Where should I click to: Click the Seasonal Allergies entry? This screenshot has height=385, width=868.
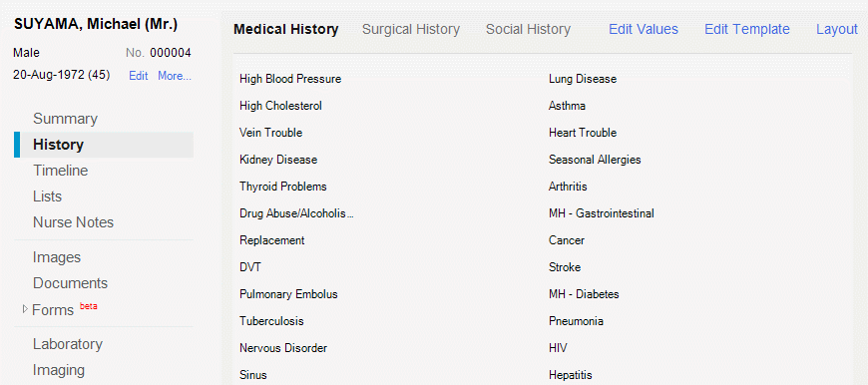tap(595, 160)
